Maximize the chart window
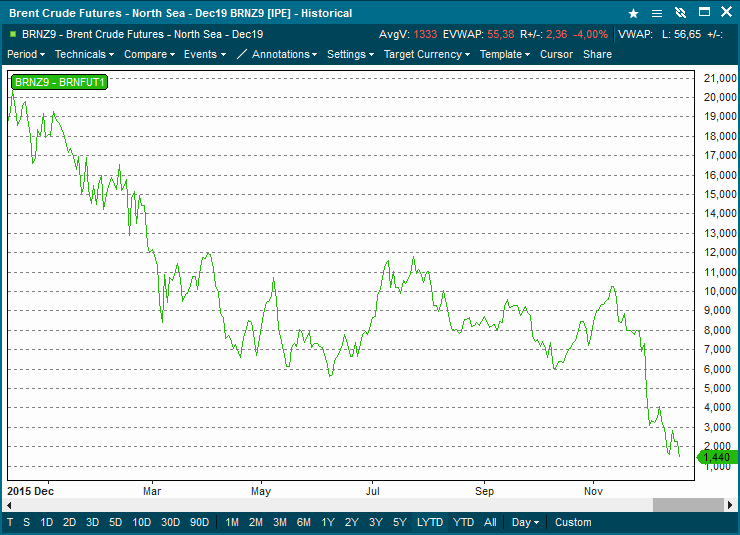Screen dimensions: 740x535 pos(704,12)
